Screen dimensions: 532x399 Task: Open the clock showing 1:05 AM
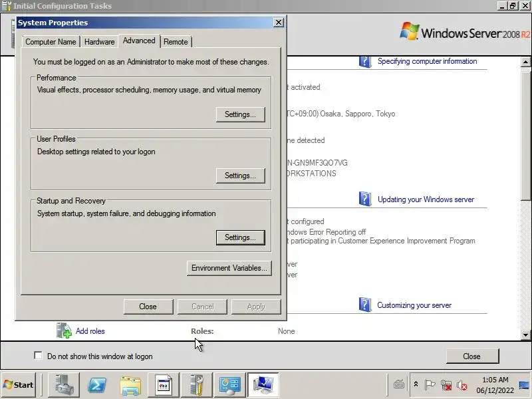click(495, 385)
